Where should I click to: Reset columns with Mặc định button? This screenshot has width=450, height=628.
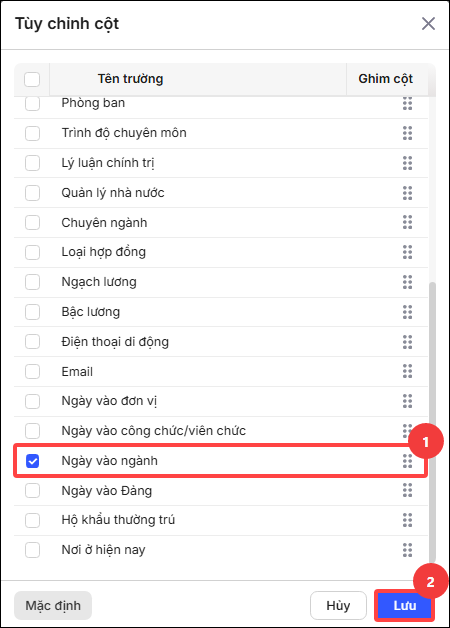(x=53, y=605)
